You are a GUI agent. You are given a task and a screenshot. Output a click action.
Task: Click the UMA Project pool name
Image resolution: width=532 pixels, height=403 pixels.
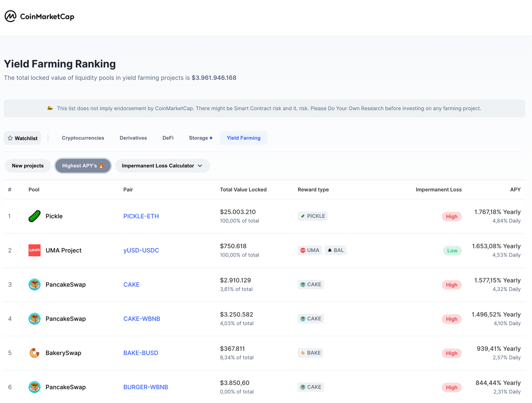[x=64, y=250]
